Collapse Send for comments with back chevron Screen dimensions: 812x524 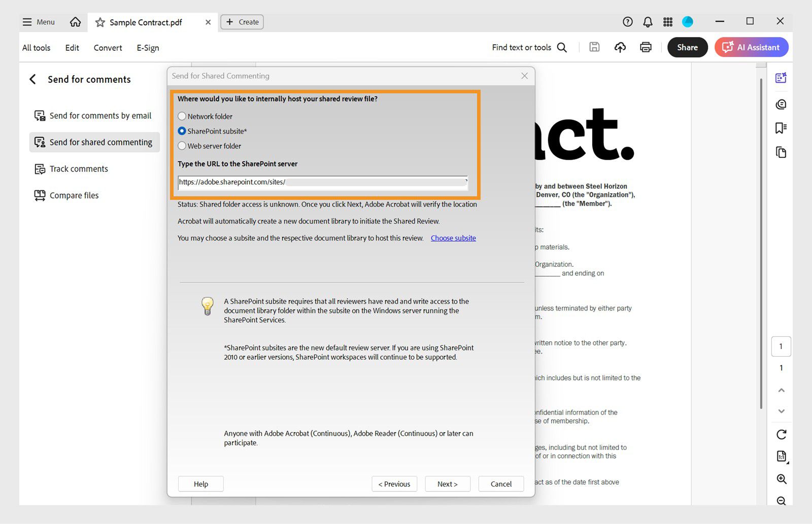coord(32,79)
